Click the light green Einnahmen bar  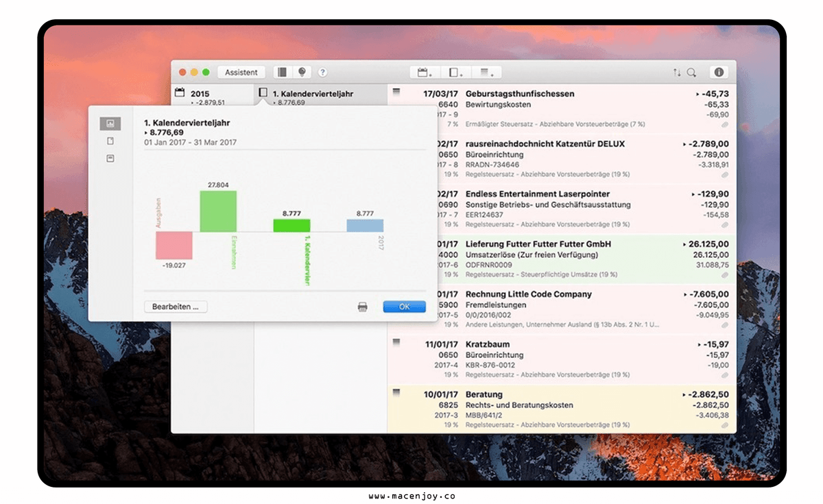pos(218,211)
